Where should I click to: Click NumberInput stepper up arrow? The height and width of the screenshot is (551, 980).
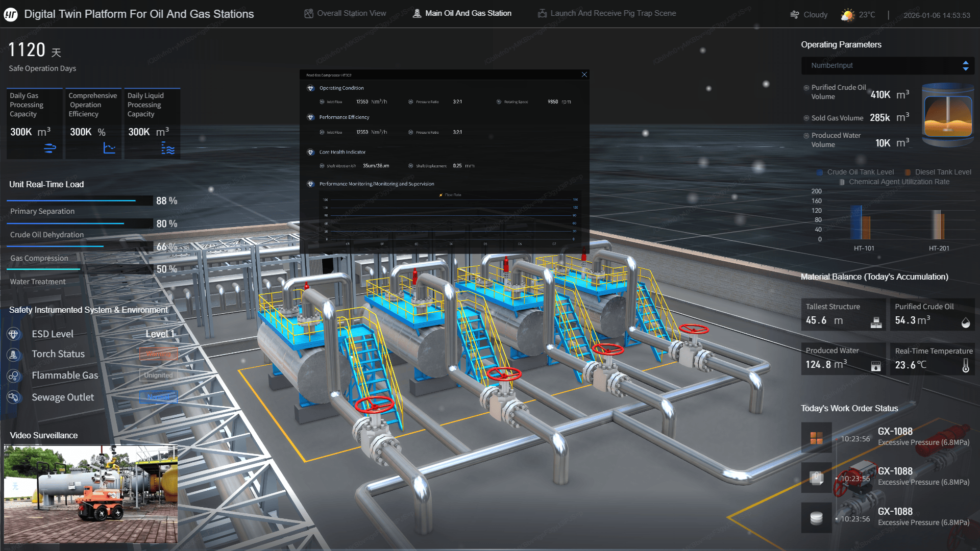965,63
